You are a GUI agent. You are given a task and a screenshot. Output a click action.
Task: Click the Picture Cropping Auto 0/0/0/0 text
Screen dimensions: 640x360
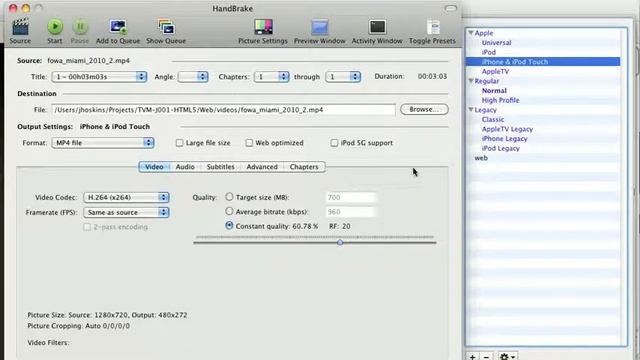coord(78,326)
